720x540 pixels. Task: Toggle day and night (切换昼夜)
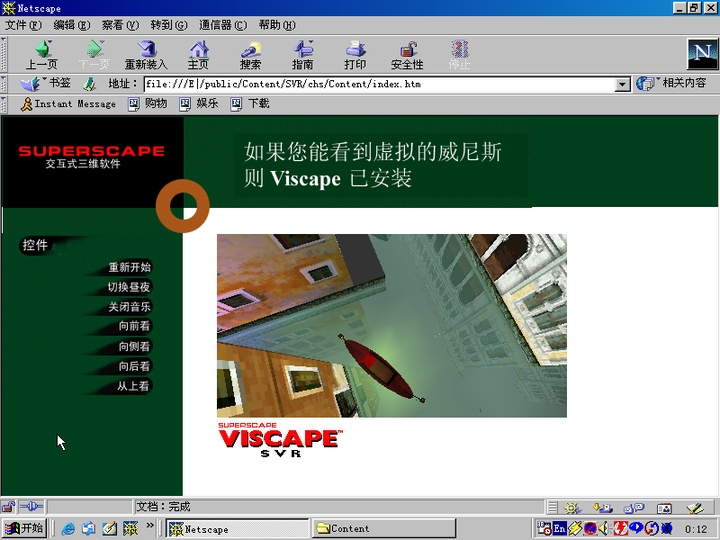[129, 287]
